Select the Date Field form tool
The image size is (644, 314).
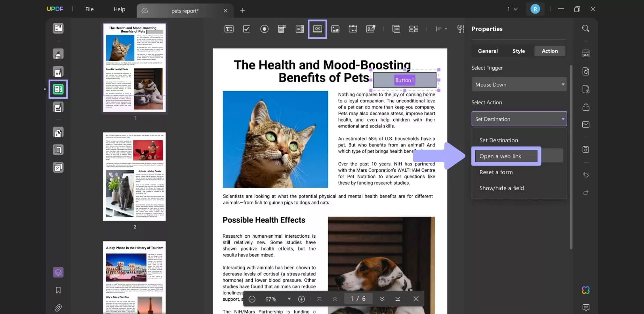353,29
